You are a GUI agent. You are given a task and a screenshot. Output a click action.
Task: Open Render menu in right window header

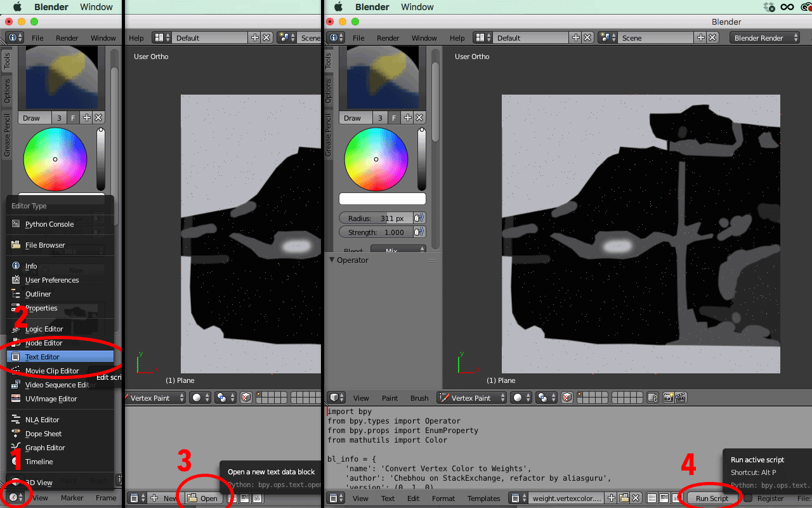click(x=388, y=38)
